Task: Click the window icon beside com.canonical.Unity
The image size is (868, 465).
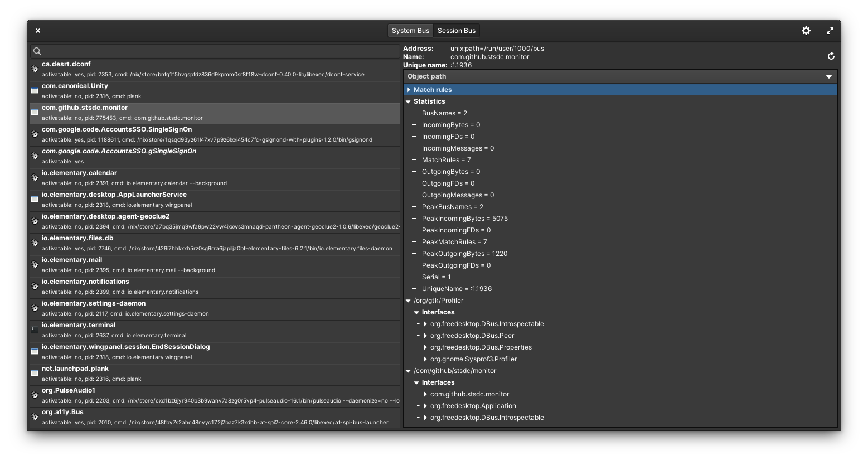Action: tap(34, 90)
